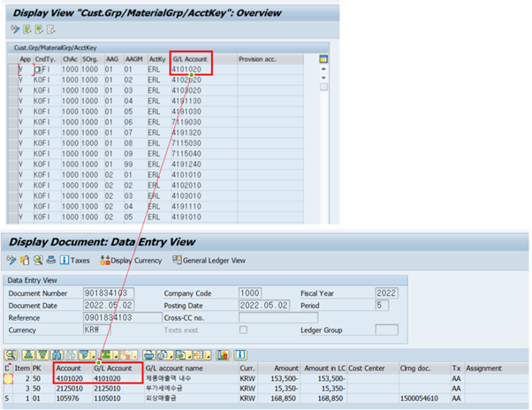Click Find binoculars icon in line item toolbar
This screenshot has width=532, height=410.
tap(57, 355)
